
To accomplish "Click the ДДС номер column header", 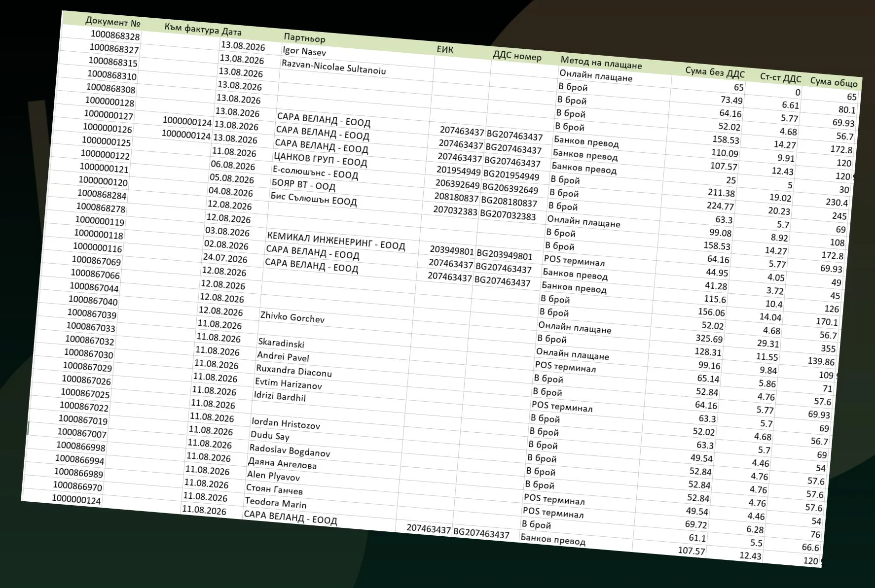I will [x=517, y=55].
